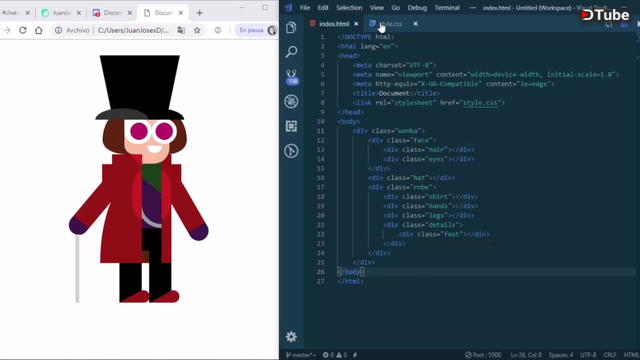The height and width of the screenshot is (360, 640).
Task: Close the index.html editor tab
Action: click(356, 24)
